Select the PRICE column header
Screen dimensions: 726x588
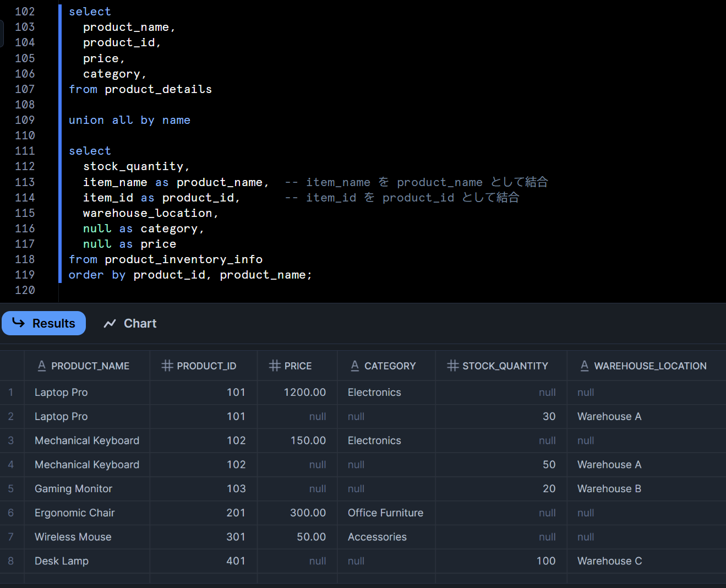click(x=297, y=366)
